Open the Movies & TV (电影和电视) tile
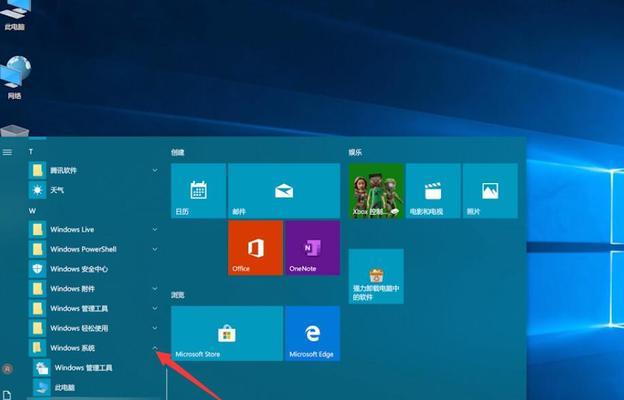624x400 pixels. (433, 191)
